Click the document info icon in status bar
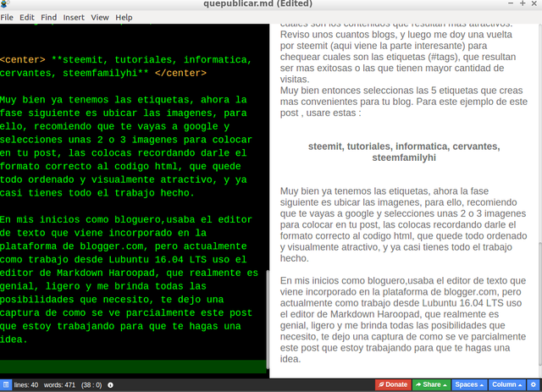Screen dimensions: 542x392 point(110,384)
